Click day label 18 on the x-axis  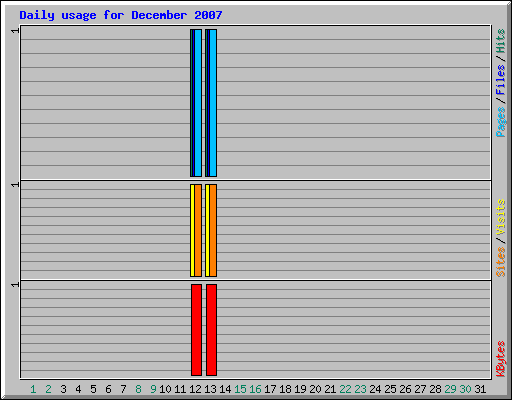pos(285,389)
